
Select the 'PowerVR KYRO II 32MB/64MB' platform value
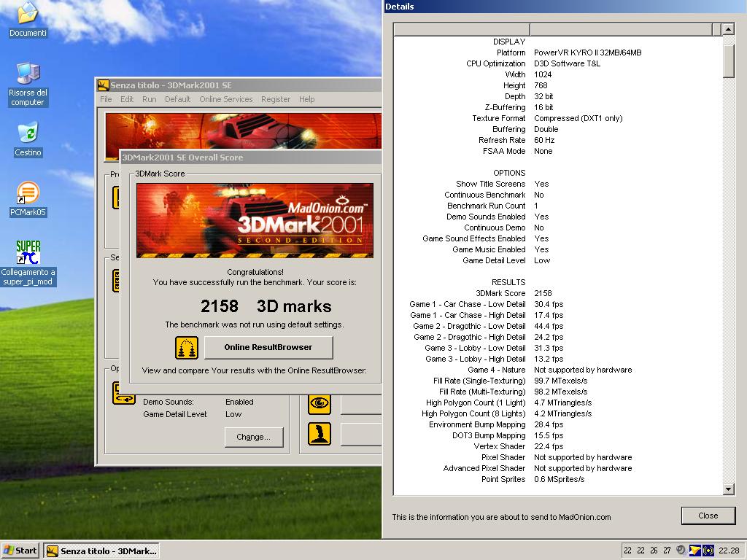587,52
